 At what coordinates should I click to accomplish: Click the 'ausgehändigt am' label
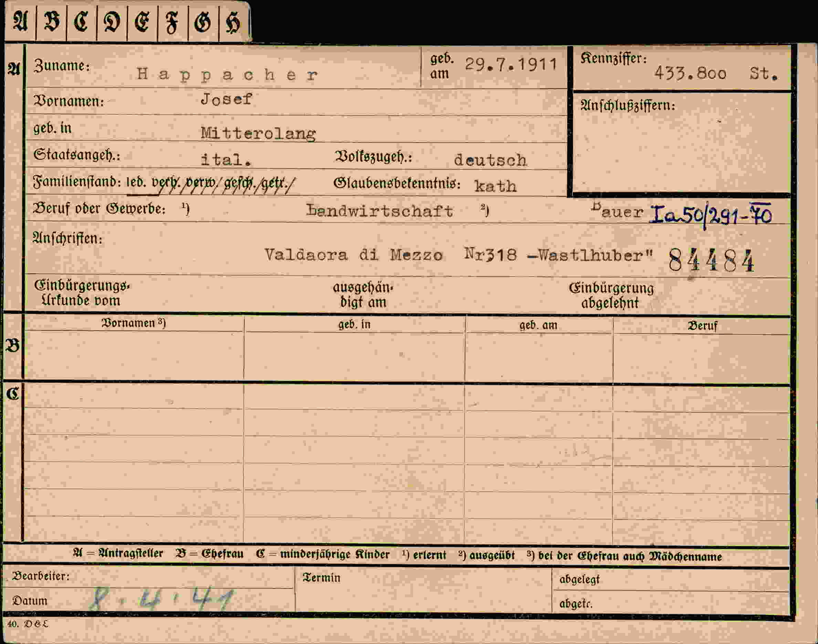click(363, 294)
